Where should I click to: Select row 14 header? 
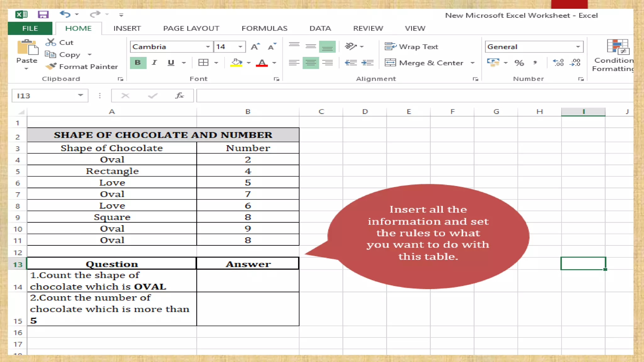pyautogui.click(x=18, y=281)
